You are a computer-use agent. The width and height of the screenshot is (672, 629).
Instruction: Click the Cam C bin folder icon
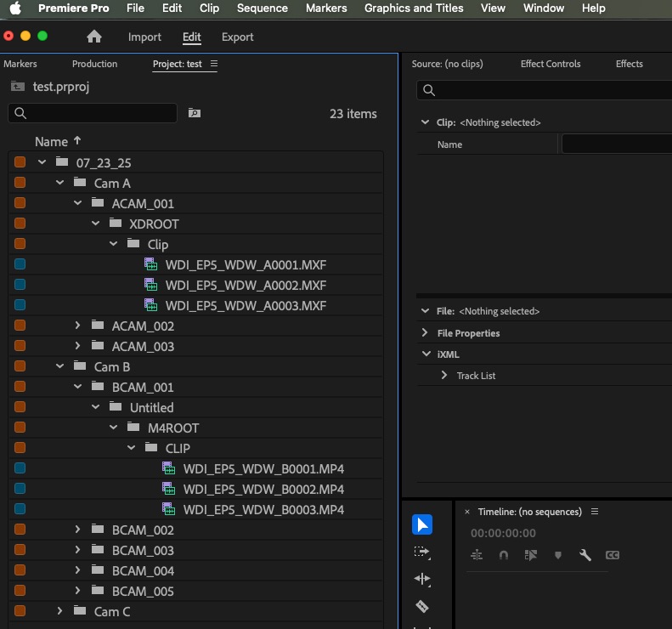pos(80,610)
